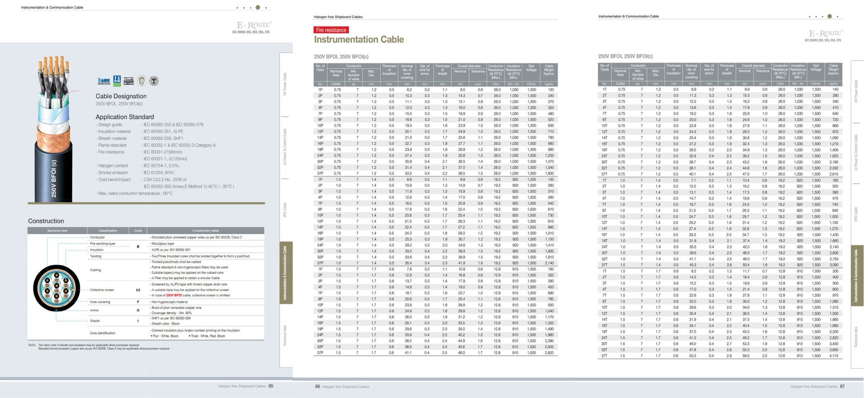Click the blue DNV certification logo

117,81
